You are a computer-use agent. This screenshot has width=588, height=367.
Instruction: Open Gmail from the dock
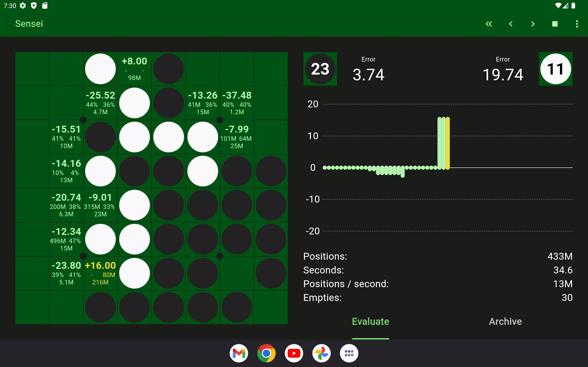239,353
